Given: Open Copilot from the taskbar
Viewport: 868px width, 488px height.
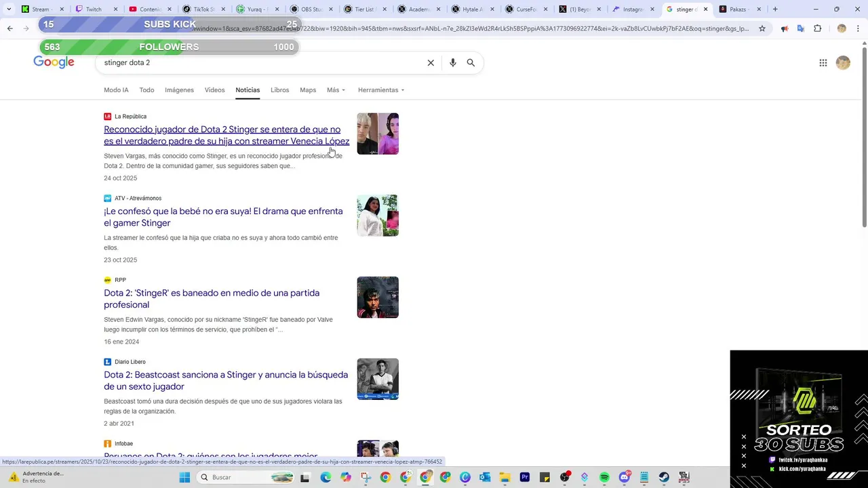Looking at the screenshot, I should pyautogui.click(x=346, y=477).
